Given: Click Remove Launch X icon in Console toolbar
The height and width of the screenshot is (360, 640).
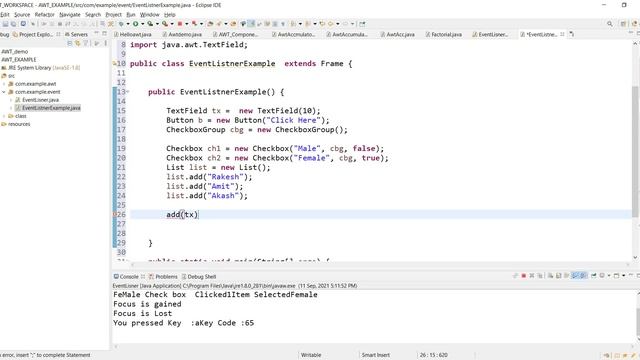Looking at the screenshot, I should [x=531, y=276].
